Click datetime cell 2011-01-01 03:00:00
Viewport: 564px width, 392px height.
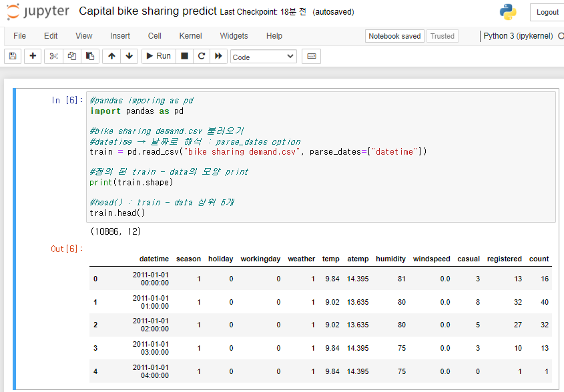(x=151, y=348)
